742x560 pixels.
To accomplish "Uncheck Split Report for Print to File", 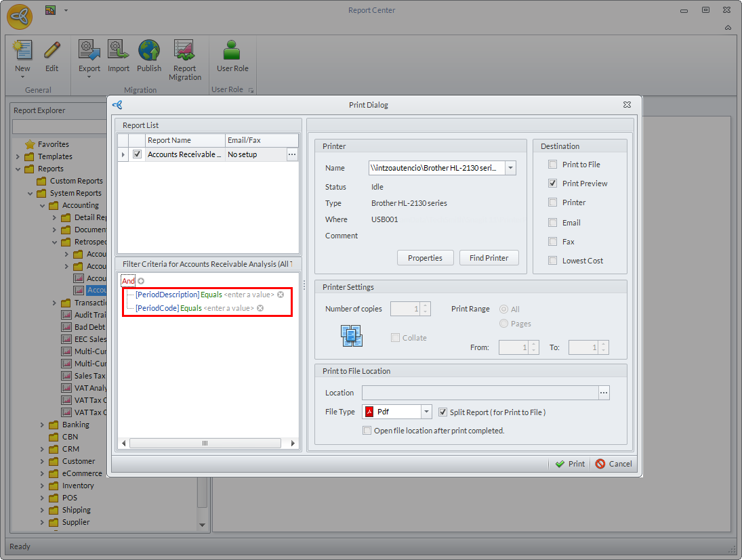I will pyautogui.click(x=443, y=412).
